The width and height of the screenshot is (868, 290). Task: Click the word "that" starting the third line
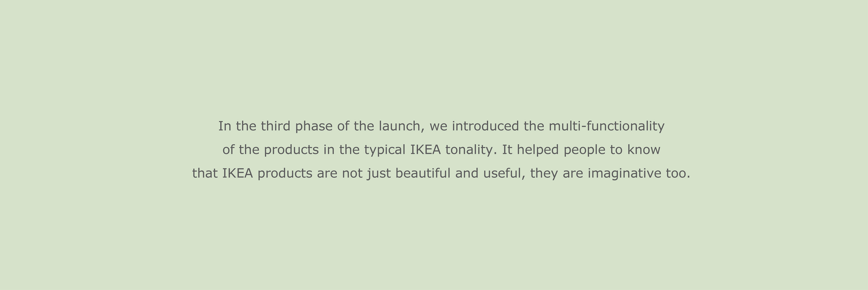click(205, 173)
